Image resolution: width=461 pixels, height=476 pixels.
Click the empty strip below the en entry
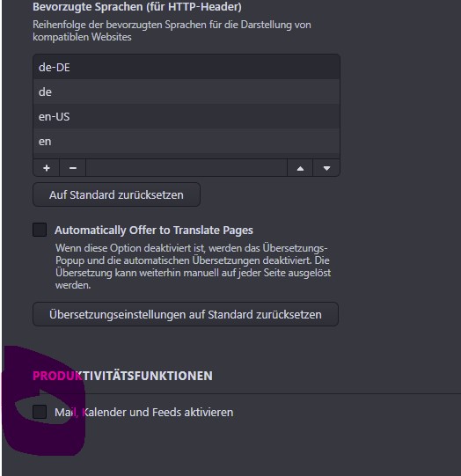(187, 156)
